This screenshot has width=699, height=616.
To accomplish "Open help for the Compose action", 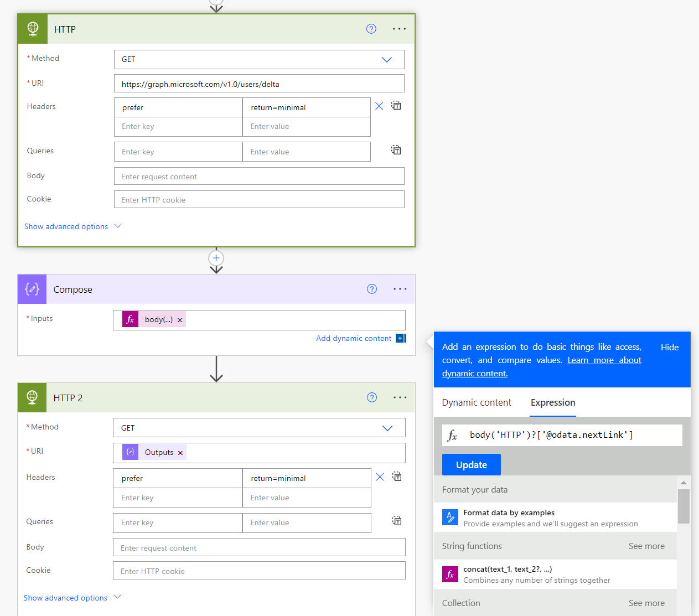I will (372, 289).
